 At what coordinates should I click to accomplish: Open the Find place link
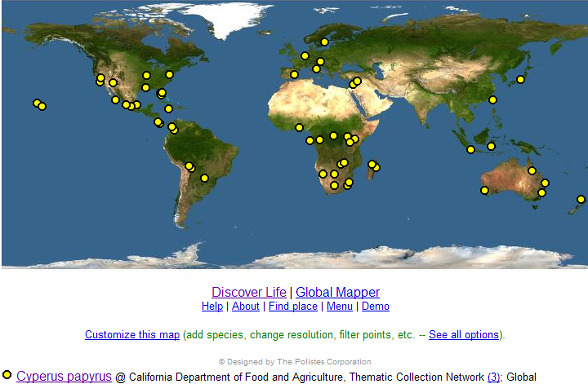[x=293, y=306]
